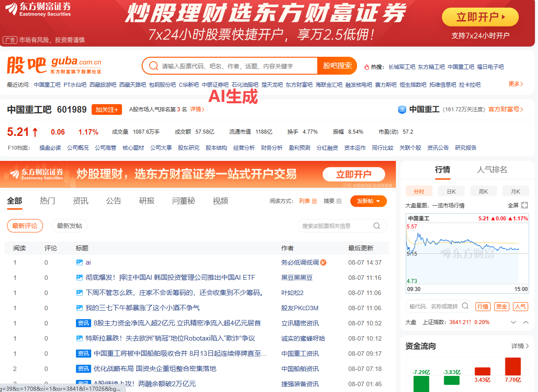The height and width of the screenshot is (392, 538).
Task: Click the 加关注+ button
Action: 107,110
